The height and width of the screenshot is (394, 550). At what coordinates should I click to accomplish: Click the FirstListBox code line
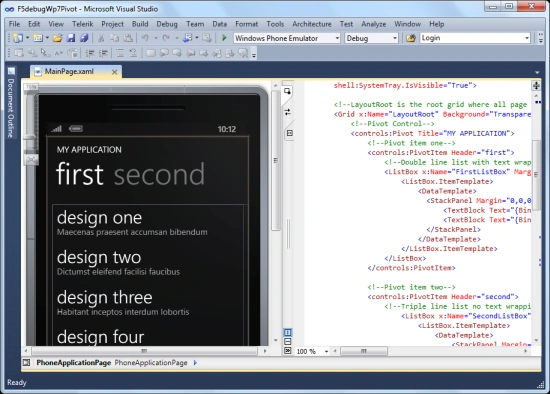coord(458,172)
